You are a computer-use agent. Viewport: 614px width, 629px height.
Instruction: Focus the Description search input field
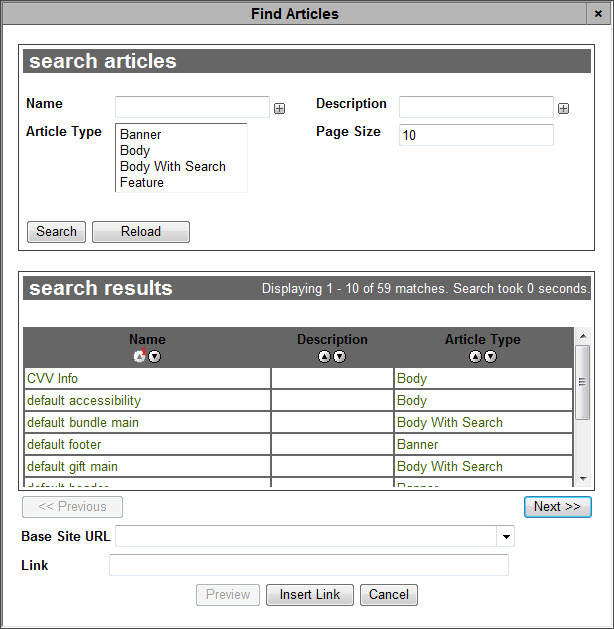coord(476,107)
